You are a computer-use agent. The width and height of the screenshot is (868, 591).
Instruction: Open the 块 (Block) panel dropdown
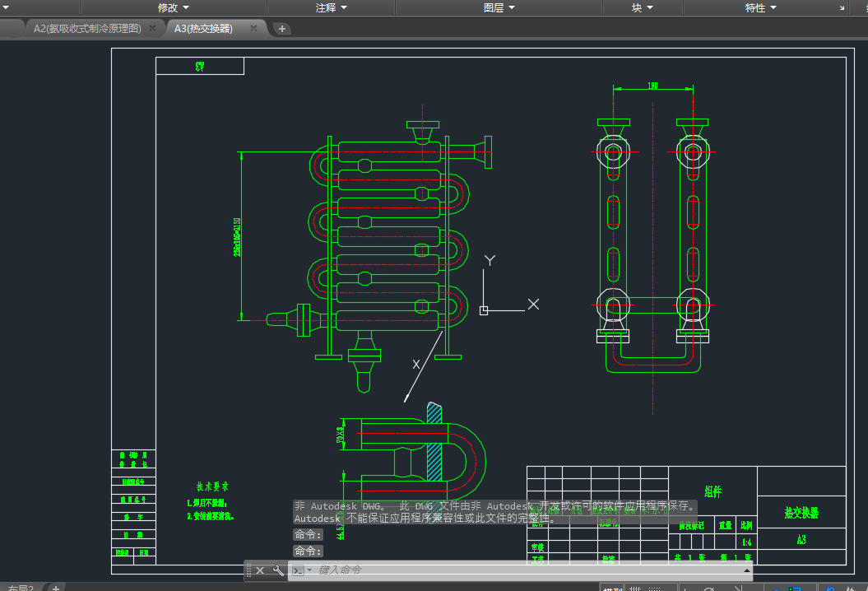click(x=642, y=7)
